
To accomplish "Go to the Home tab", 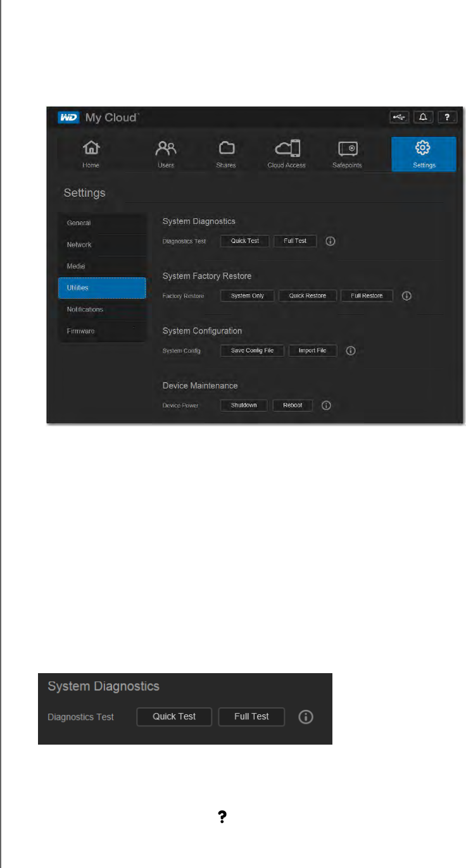I will point(91,154).
